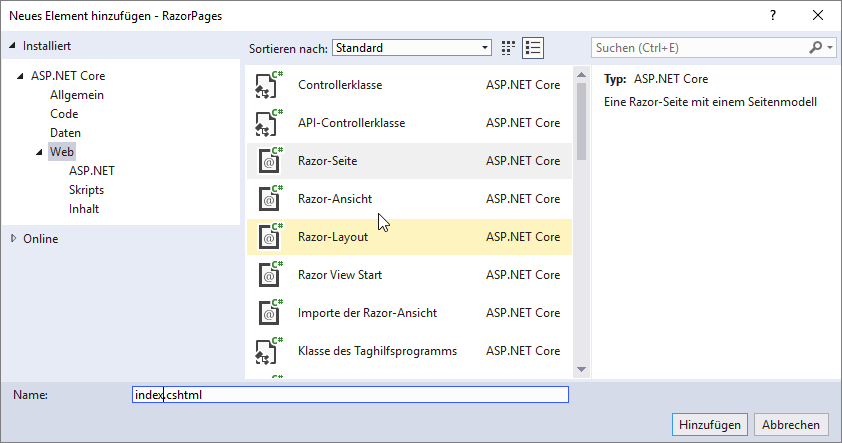This screenshot has height=443, width=842.
Task: Choose Klasse des Taghilfsprogramms icon
Action: click(266, 351)
